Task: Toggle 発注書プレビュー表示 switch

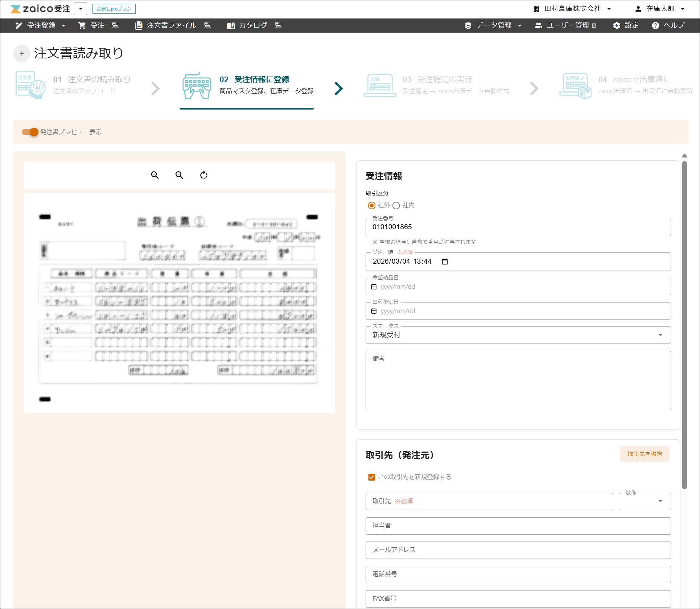Action: 30,132
